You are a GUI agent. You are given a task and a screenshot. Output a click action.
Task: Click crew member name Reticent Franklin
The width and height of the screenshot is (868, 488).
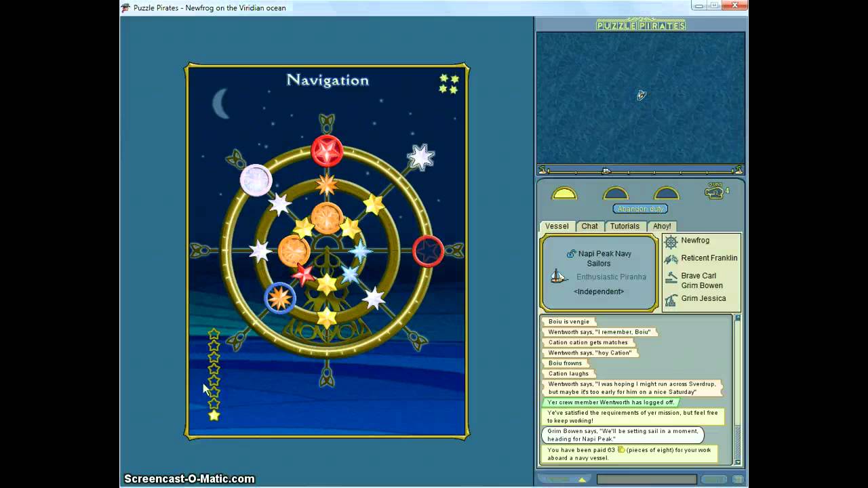click(709, 258)
